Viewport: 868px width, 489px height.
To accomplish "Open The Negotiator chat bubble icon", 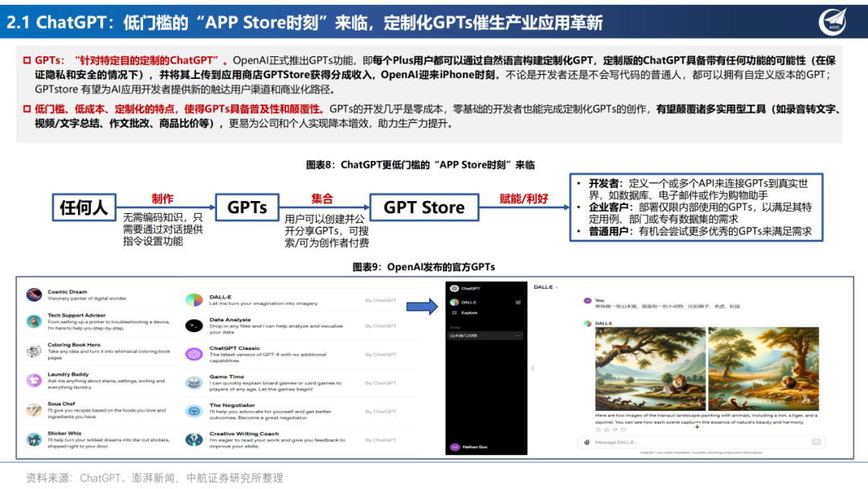I will tap(194, 411).
